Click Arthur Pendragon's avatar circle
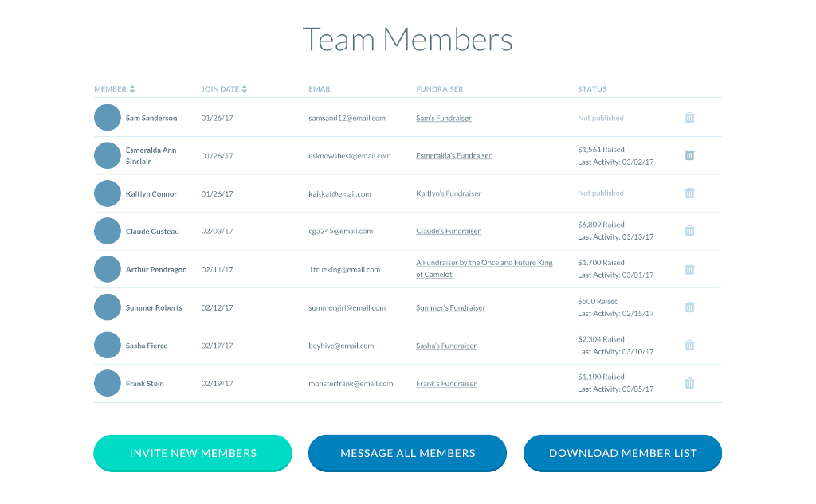 [108, 269]
